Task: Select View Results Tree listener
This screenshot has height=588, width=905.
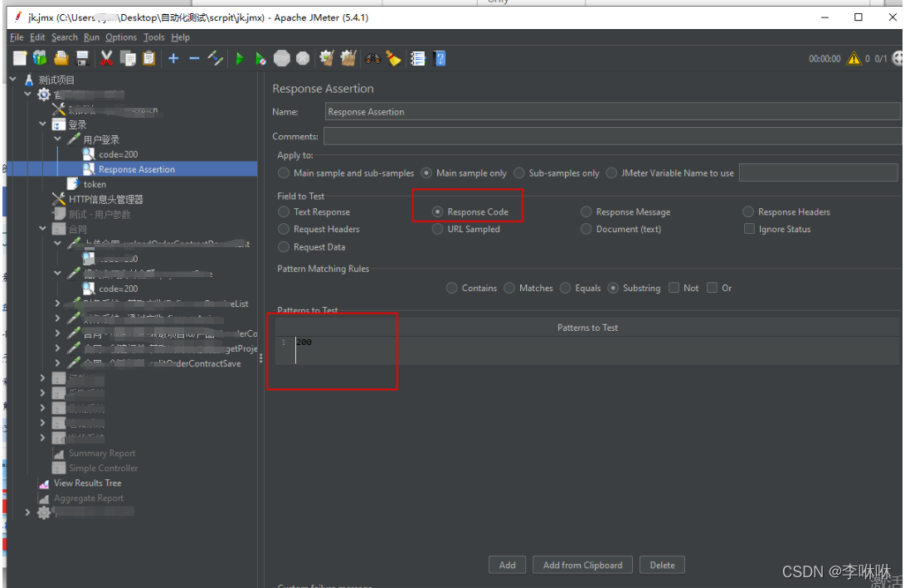Action: pos(88,483)
